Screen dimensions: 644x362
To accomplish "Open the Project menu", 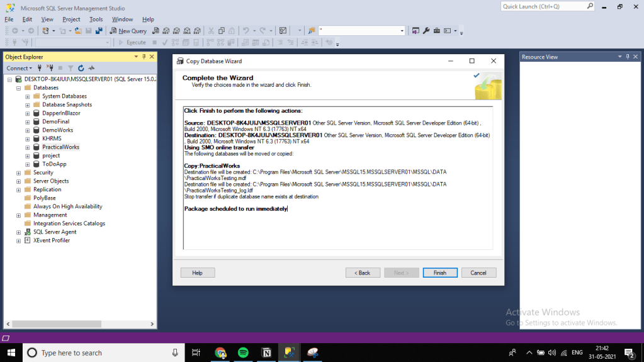I will 71,20.
